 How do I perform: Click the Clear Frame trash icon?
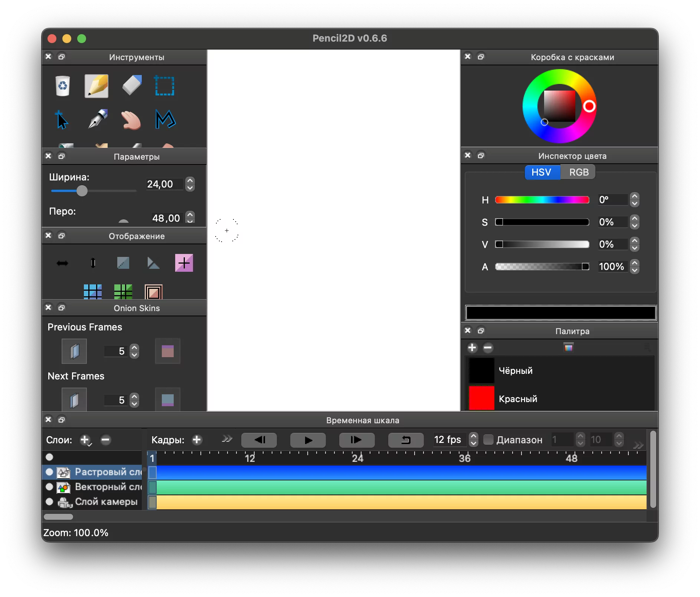coord(63,86)
